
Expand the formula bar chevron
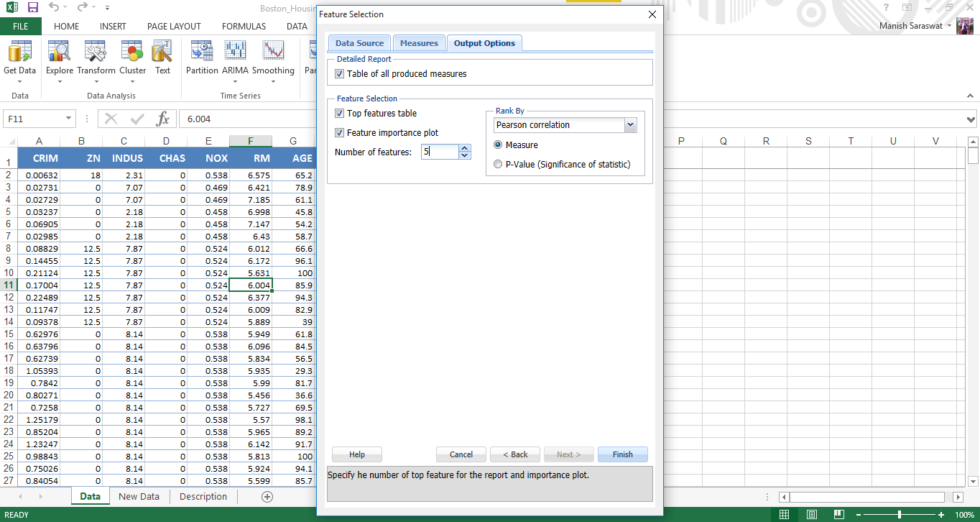(971, 119)
